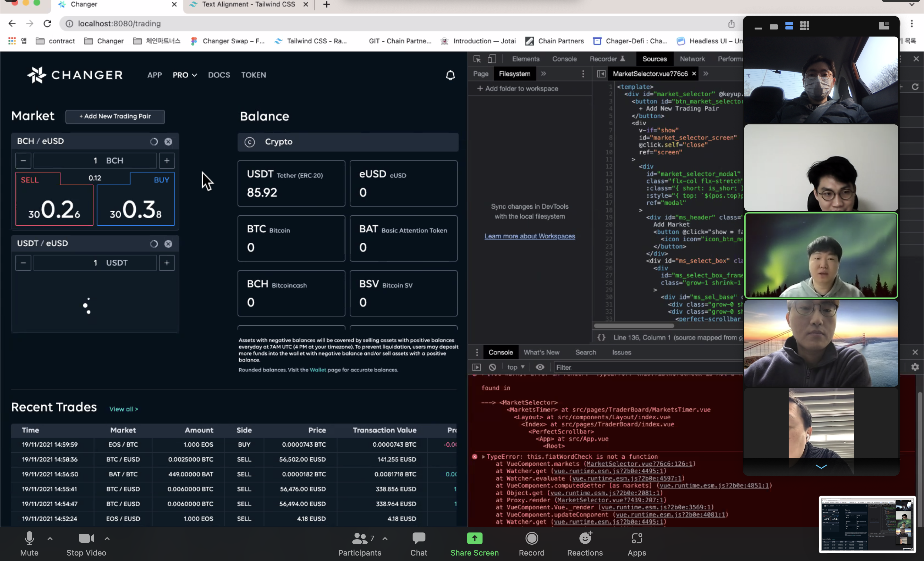
Task: Refresh the USDT / eUSD market card
Action: pos(154,244)
